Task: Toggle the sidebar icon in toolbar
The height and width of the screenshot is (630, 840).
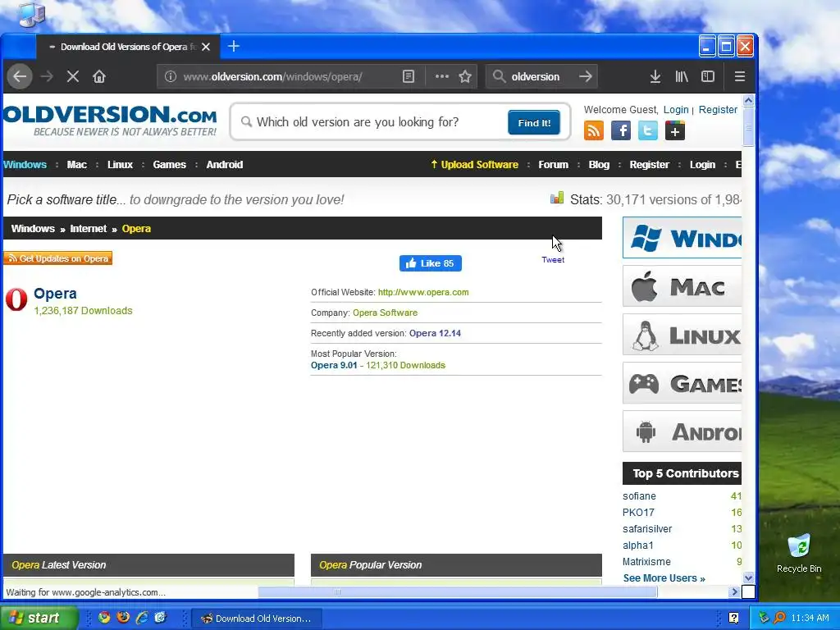Action: tap(708, 76)
